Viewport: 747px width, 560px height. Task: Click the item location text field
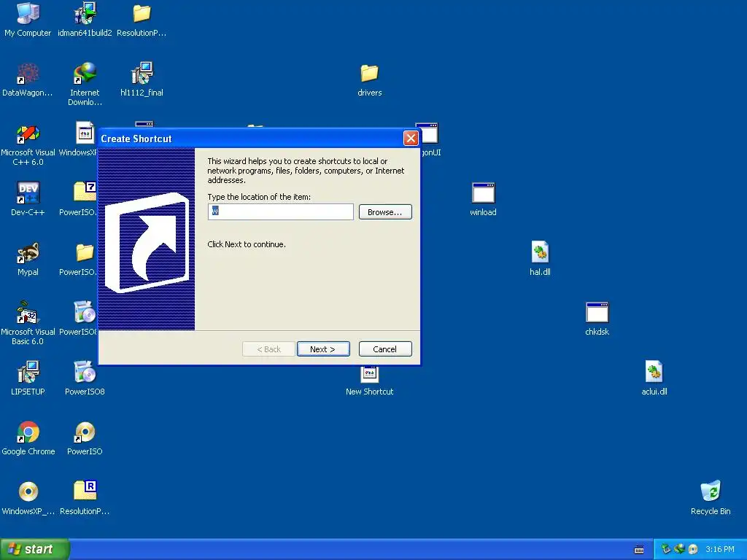tap(281, 212)
